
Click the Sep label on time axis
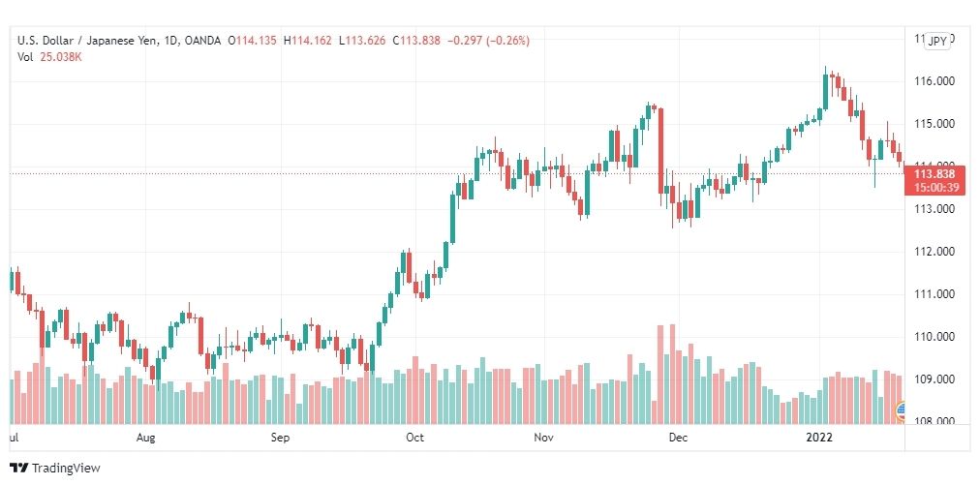tap(281, 438)
